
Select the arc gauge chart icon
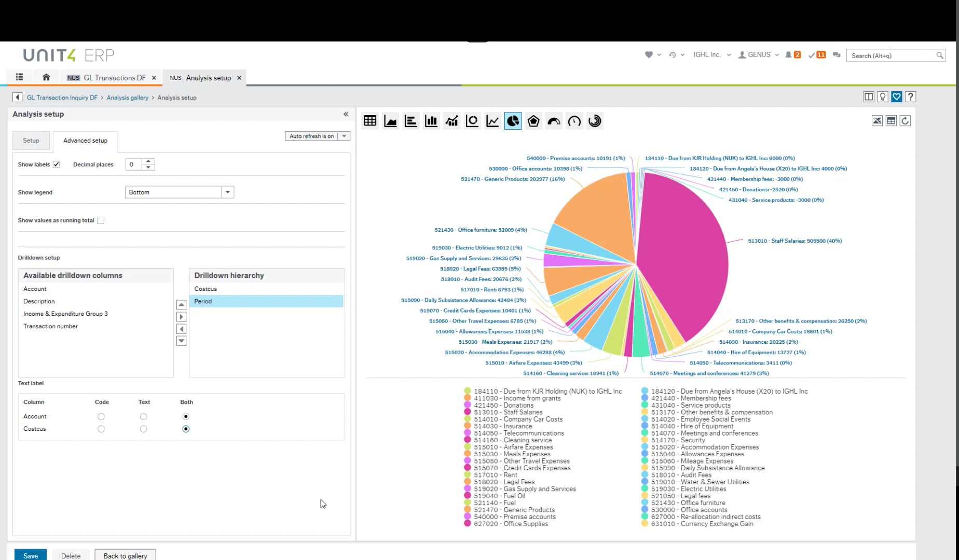pyautogui.click(x=554, y=121)
